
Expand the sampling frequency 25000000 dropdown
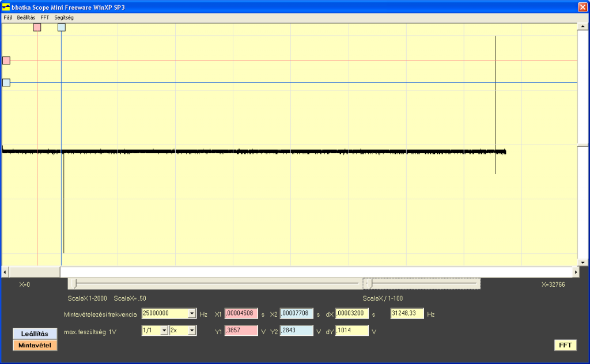(x=192, y=314)
